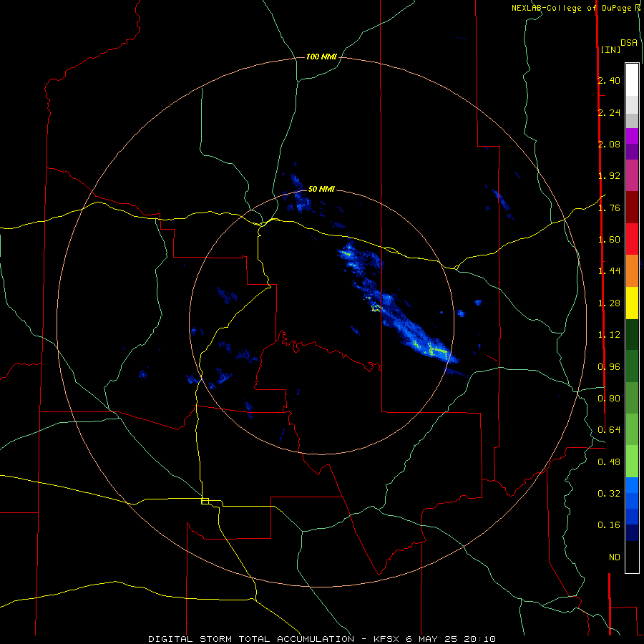The width and height of the screenshot is (644, 644).
Task: Click the 100 NMI range ring label
Action: coord(321,57)
